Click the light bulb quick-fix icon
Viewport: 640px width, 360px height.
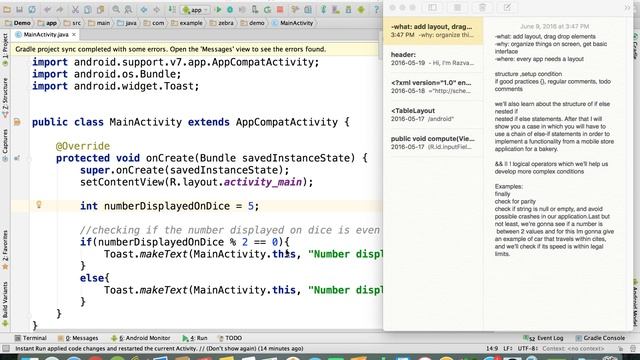point(39,204)
